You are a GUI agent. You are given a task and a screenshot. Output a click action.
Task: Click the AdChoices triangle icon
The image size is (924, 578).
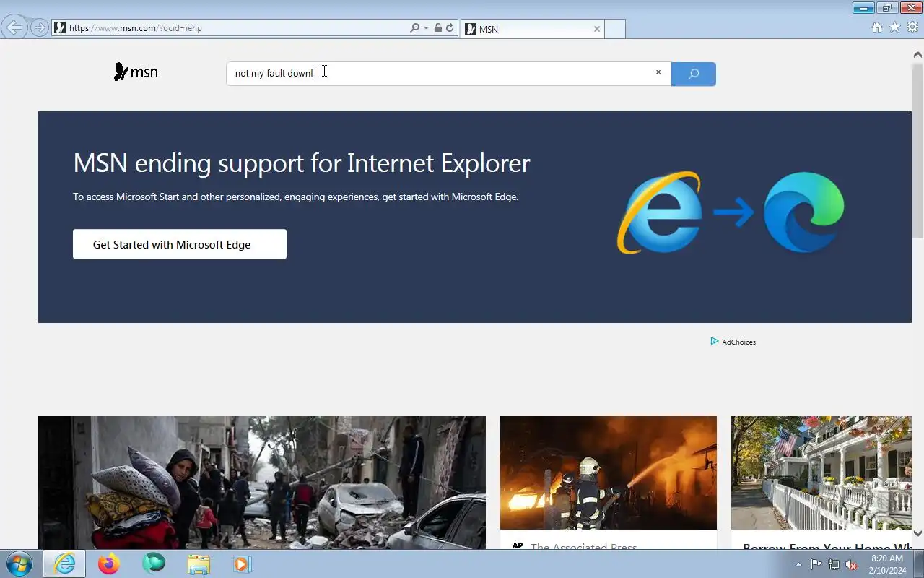714,341
